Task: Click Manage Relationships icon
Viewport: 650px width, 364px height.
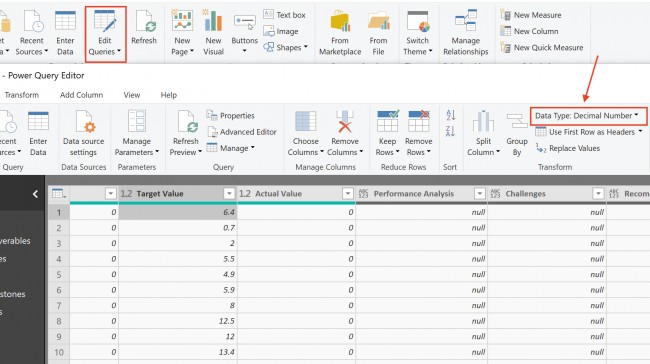Action: click(466, 21)
